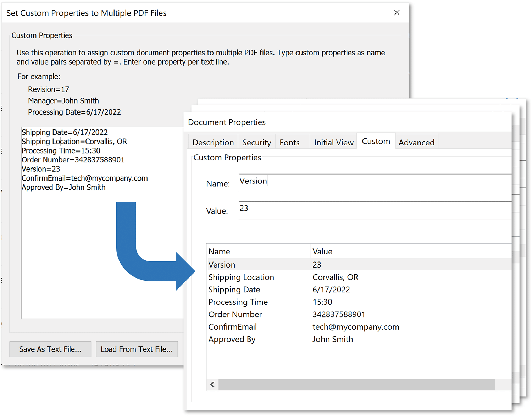This screenshot has height=419, width=532.
Task: Close the Set Custom Properties dialog
Action: click(397, 13)
